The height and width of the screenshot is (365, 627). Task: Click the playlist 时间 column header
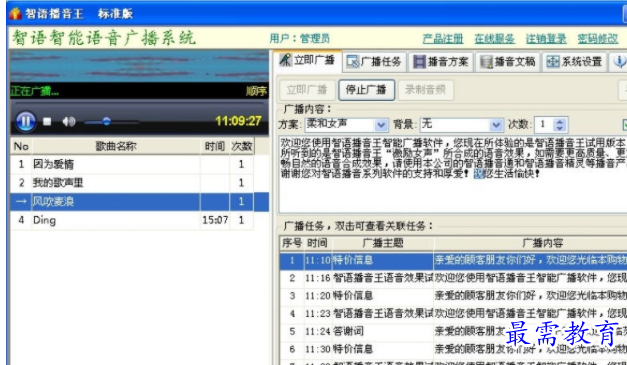pyautogui.click(x=215, y=146)
